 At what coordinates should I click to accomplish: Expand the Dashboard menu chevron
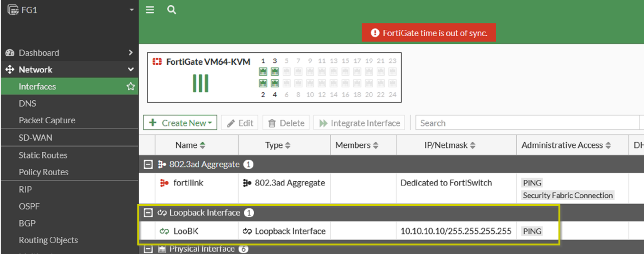pos(131,53)
